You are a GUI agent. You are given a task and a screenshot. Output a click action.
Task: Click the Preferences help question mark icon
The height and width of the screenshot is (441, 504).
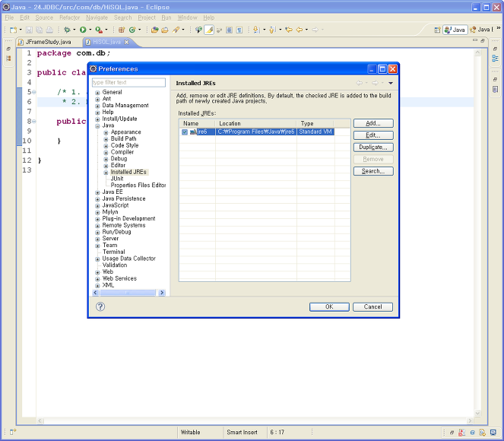(100, 306)
